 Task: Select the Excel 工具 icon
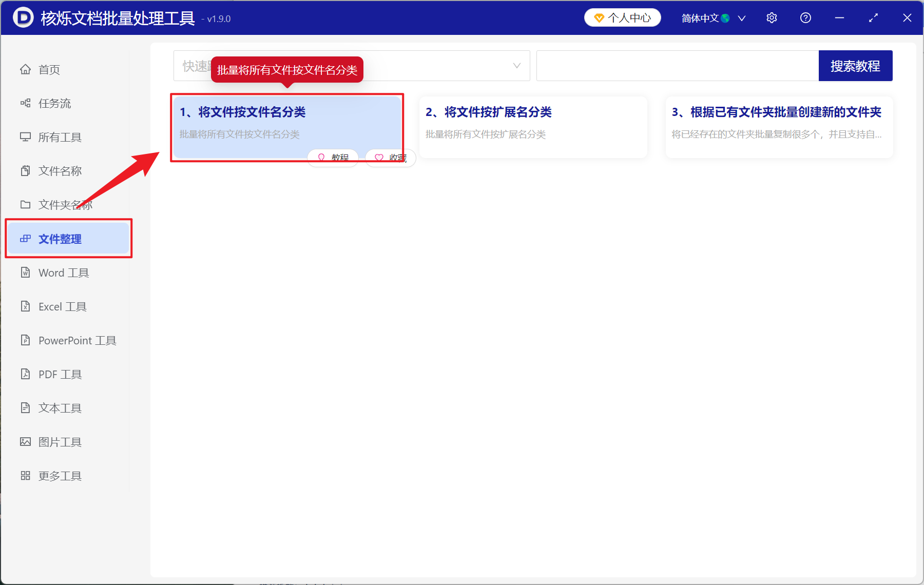pos(26,306)
